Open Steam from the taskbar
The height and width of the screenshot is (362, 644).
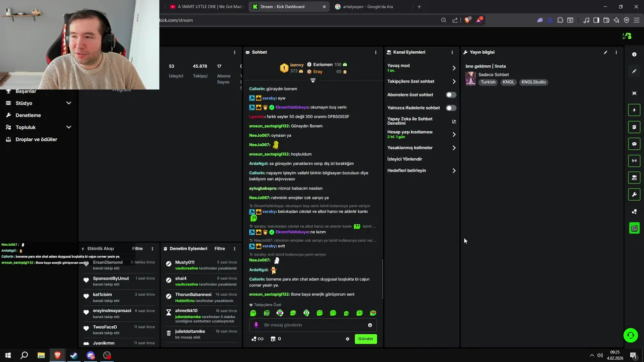click(74, 355)
